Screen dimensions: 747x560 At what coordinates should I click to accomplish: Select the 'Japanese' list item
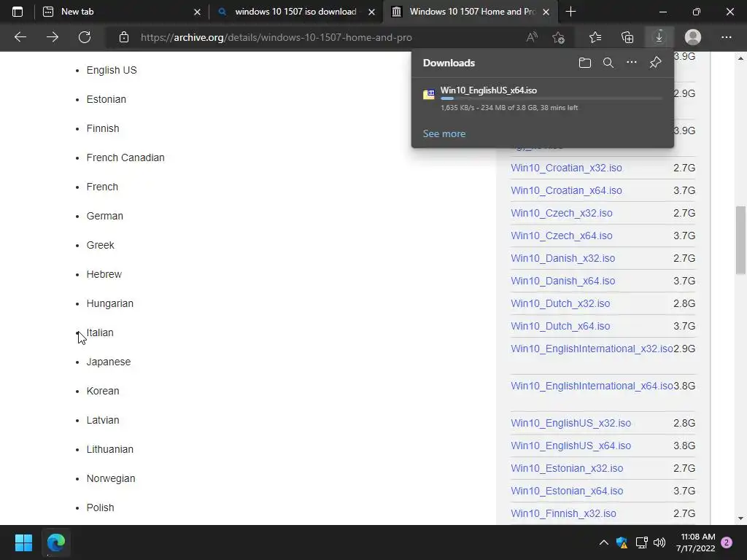108,362
